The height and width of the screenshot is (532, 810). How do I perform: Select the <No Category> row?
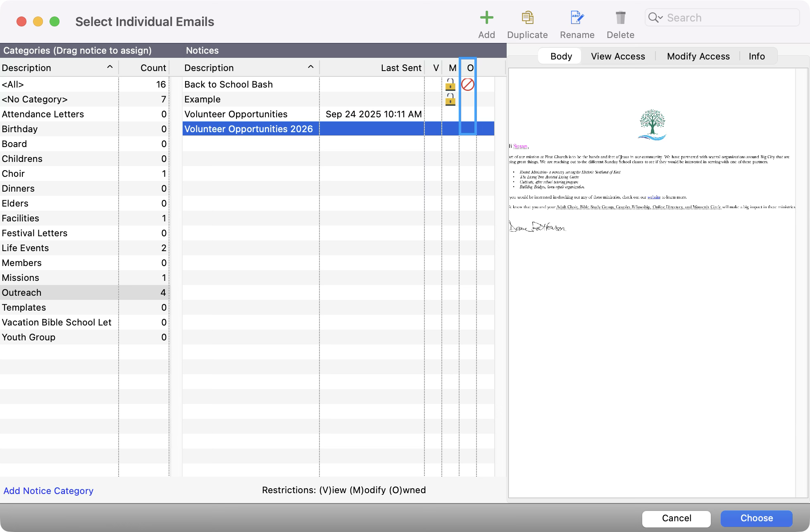point(84,99)
